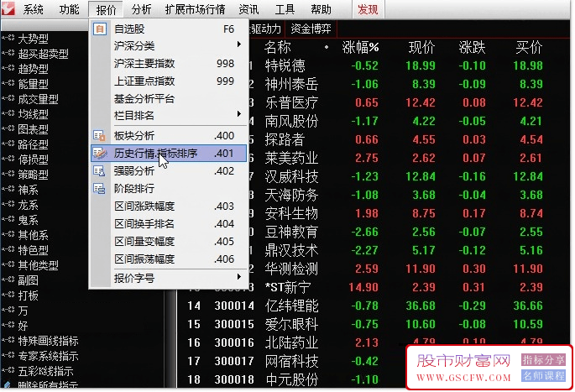Sort by 涨幅% column header
This screenshot has width=575, height=392.
[x=360, y=47]
